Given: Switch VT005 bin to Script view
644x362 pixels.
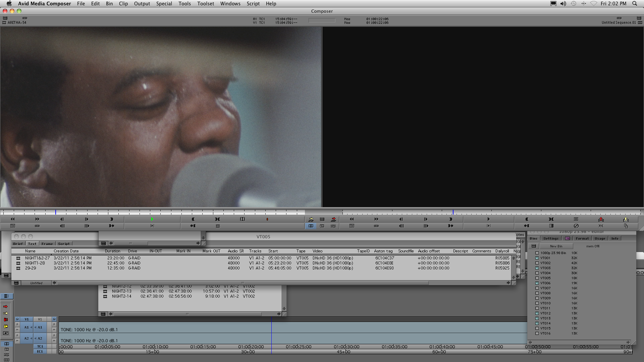Looking at the screenshot, I should pyautogui.click(x=64, y=244).
